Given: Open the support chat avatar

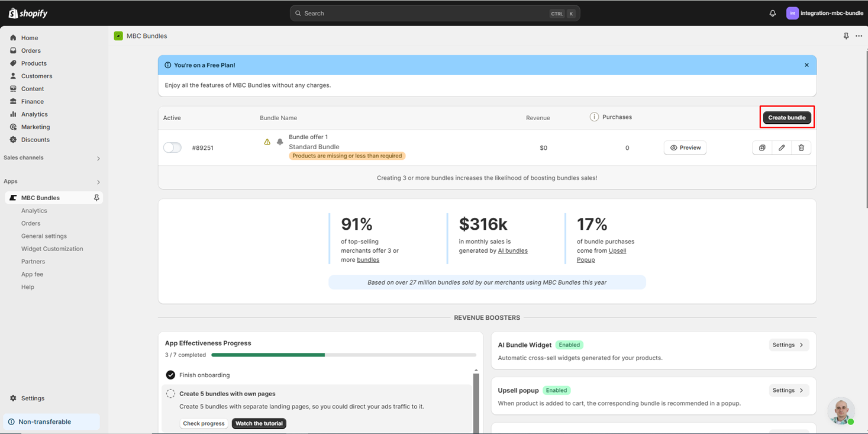Looking at the screenshot, I should (x=840, y=411).
